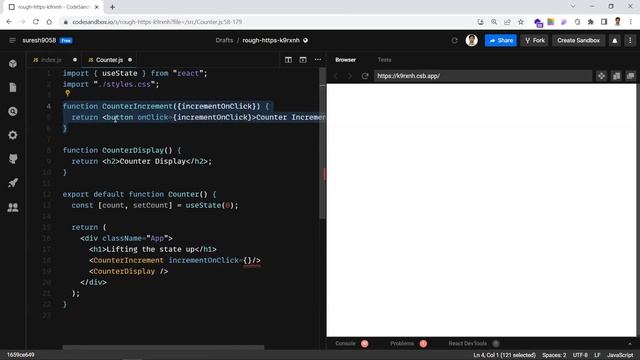The height and width of the screenshot is (360, 640).
Task: Click the 1659ce649 version text
Action: coord(21,355)
